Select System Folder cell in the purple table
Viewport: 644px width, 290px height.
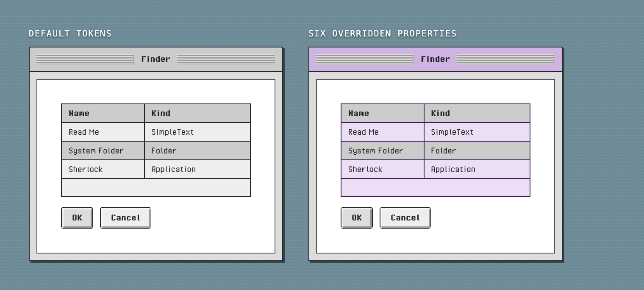pyautogui.click(x=383, y=151)
